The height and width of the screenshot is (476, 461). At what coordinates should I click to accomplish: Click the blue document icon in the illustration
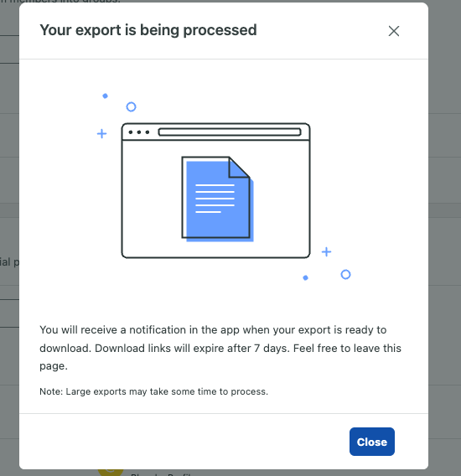(x=217, y=199)
